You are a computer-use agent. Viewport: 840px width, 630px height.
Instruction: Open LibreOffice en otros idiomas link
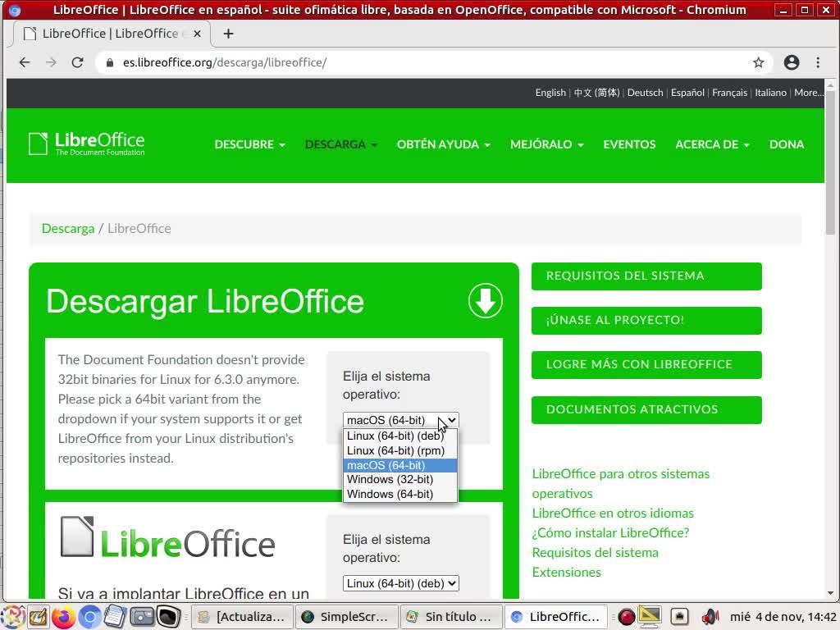pos(612,514)
